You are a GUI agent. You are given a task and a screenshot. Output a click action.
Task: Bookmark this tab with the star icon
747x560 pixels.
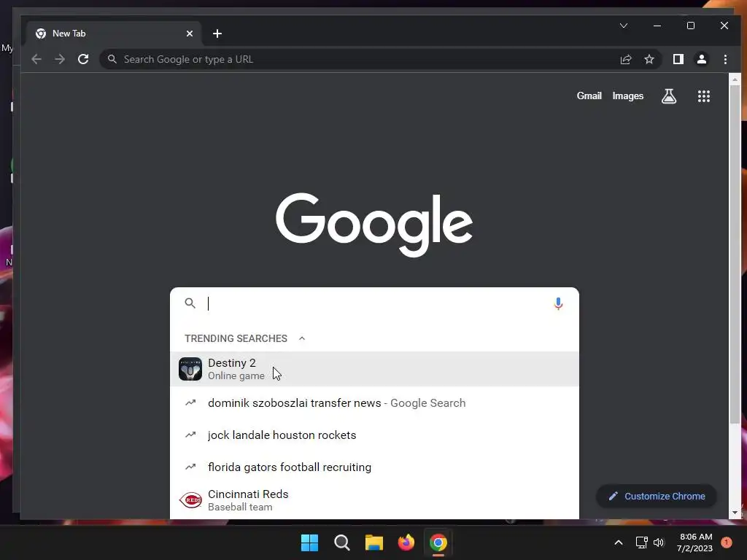[649, 59]
